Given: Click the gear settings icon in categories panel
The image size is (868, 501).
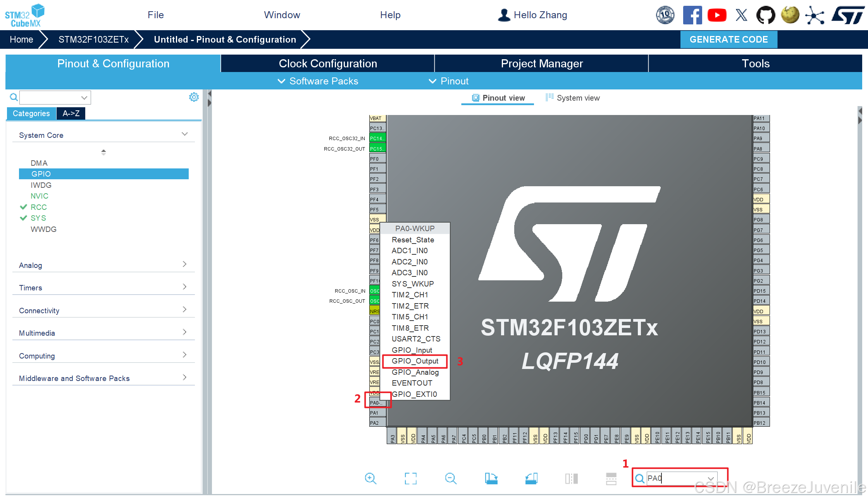Looking at the screenshot, I should click(194, 97).
